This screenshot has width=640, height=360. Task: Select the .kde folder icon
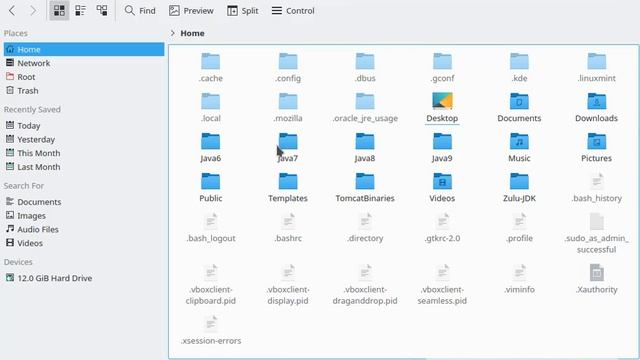pyautogui.click(x=519, y=61)
